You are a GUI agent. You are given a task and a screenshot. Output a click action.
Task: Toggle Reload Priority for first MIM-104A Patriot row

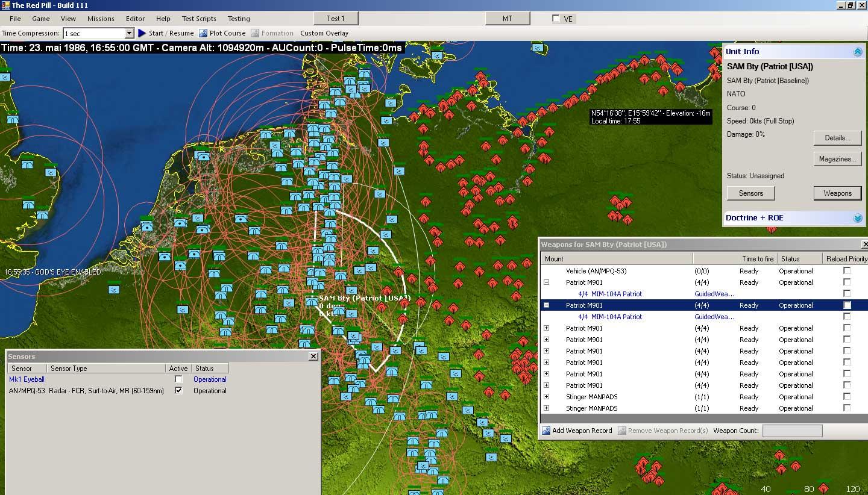[x=847, y=294]
